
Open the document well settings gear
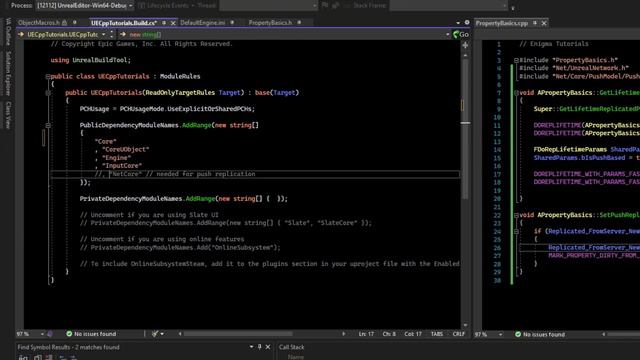click(x=467, y=23)
